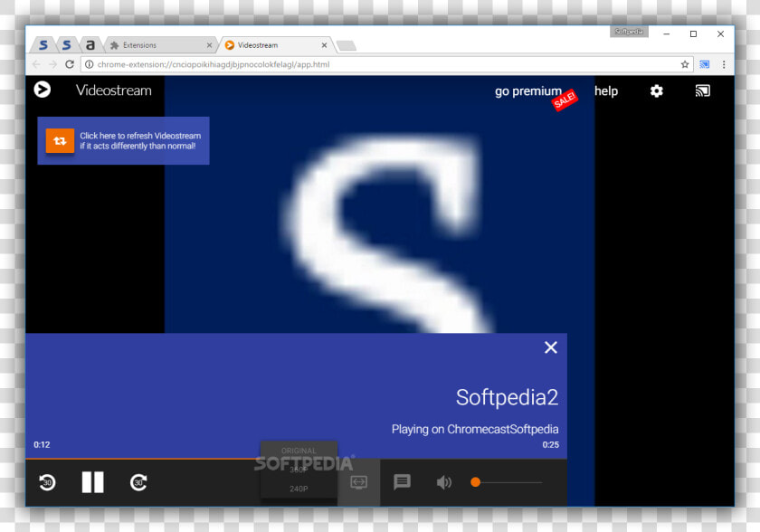Minimize the Chrome window
The width and height of the screenshot is (760, 532).
pos(667,33)
